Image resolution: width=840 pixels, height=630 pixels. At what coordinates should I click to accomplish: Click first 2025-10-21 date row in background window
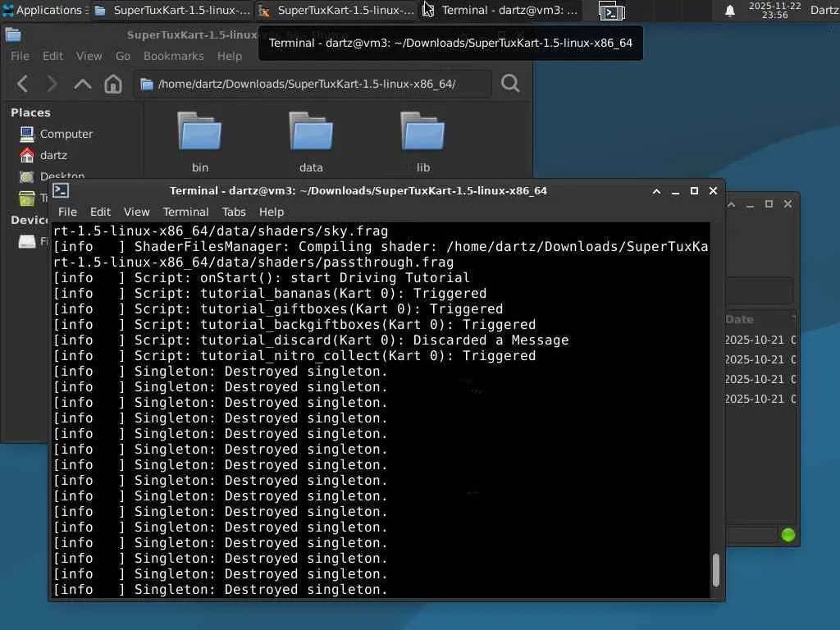point(760,340)
